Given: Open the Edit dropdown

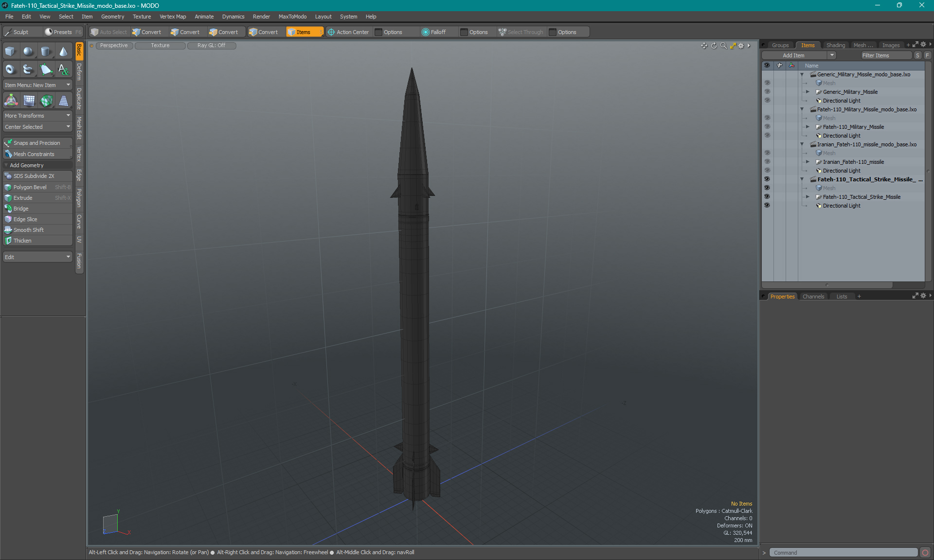Looking at the screenshot, I should tap(37, 257).
